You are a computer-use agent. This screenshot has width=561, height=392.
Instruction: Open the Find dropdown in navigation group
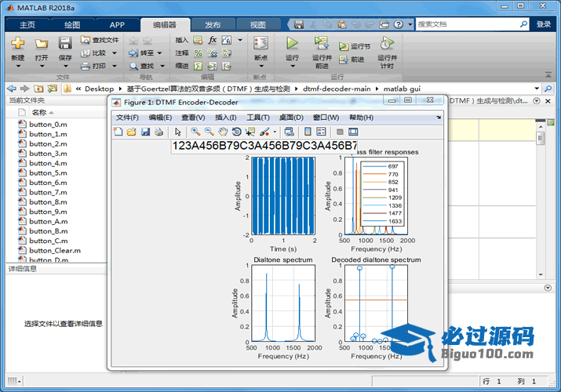pyautogui.click(x=162, y=66)
